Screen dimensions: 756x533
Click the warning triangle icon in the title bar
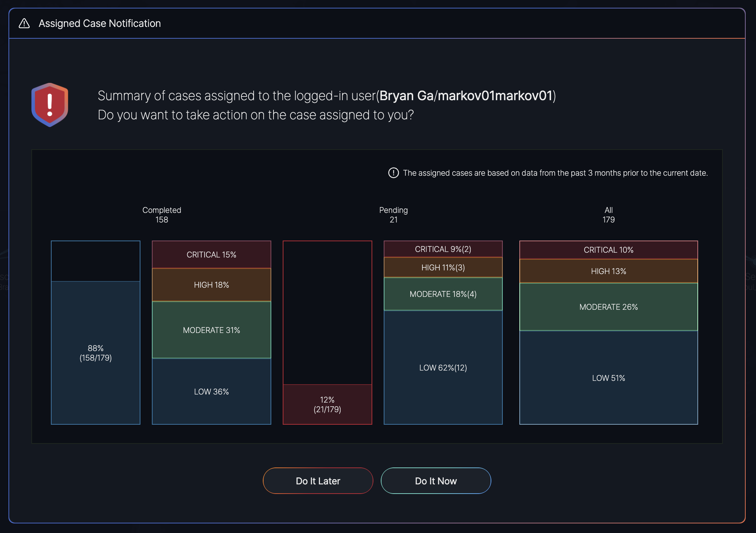(x=24, y=24)
